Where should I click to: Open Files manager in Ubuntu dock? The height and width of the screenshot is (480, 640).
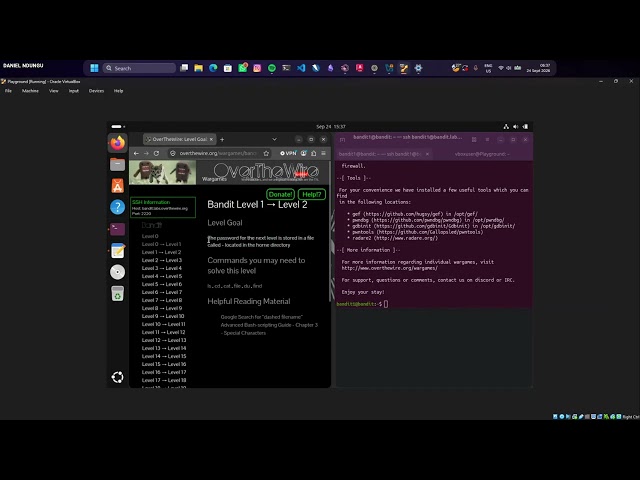tap(118, 165)
